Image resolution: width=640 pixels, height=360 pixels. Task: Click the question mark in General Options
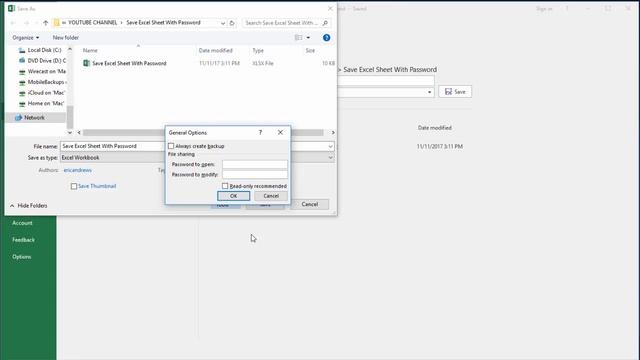[260, 132]
